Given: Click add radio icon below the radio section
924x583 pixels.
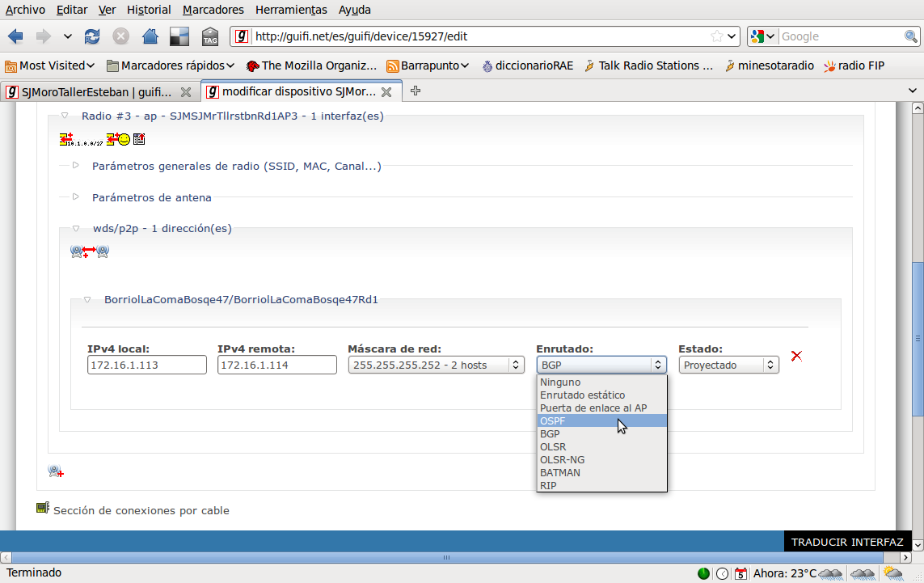Looking at the screenshot, I should pyautogui.click(x=56, y=471).
